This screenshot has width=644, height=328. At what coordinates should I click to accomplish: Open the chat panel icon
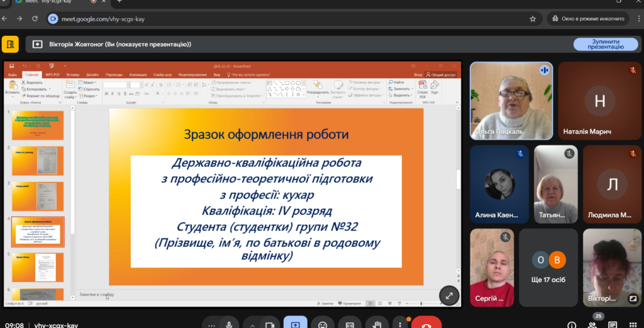[x=613, y=325]
